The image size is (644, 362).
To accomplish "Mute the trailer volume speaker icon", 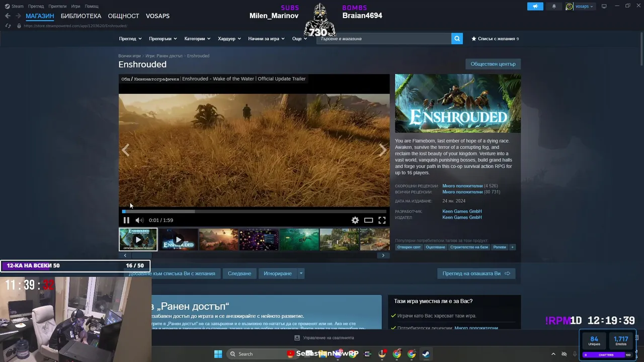I will 139,220.
